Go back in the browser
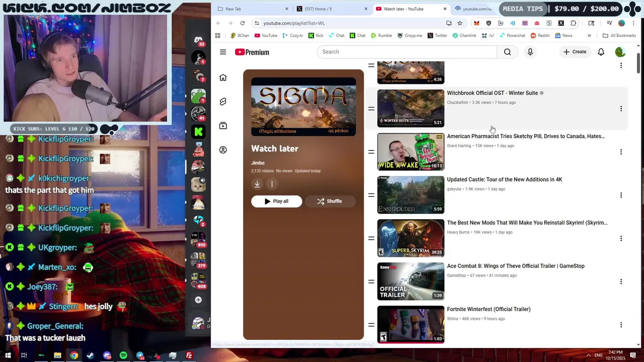The width and height of the screenshot is (644, 362). pos(218,23)
